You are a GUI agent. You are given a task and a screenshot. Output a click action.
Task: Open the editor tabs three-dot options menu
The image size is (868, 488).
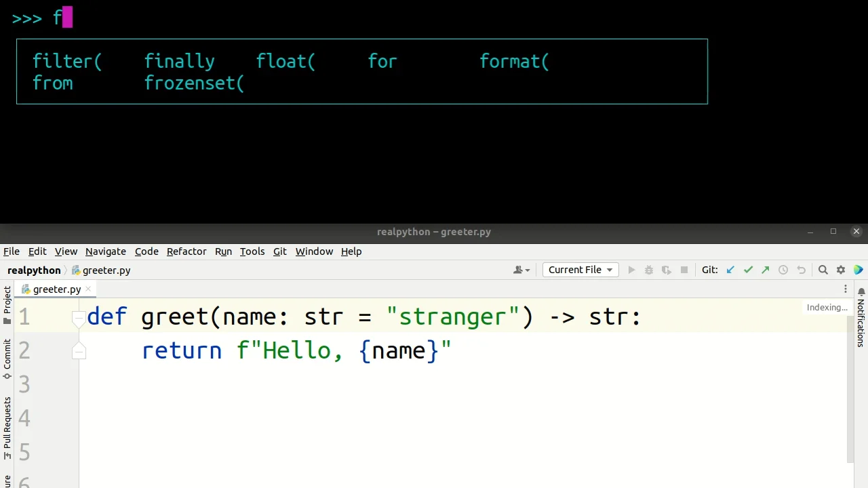846,289
